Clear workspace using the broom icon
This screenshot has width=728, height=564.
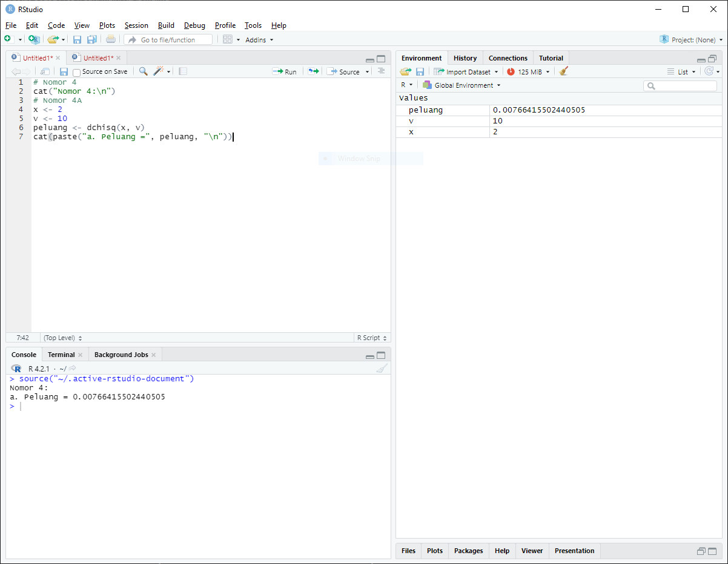coord(563,71)
